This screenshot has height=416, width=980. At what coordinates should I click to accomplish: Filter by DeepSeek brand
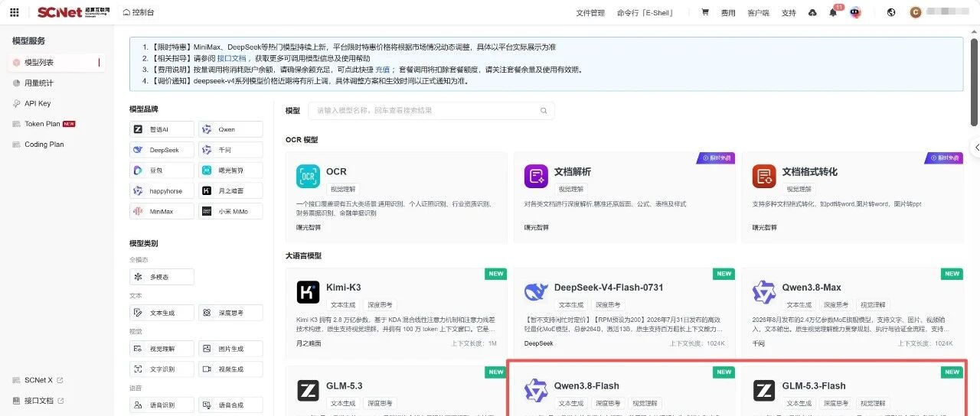pyautogui.click(x=162, y=150)
